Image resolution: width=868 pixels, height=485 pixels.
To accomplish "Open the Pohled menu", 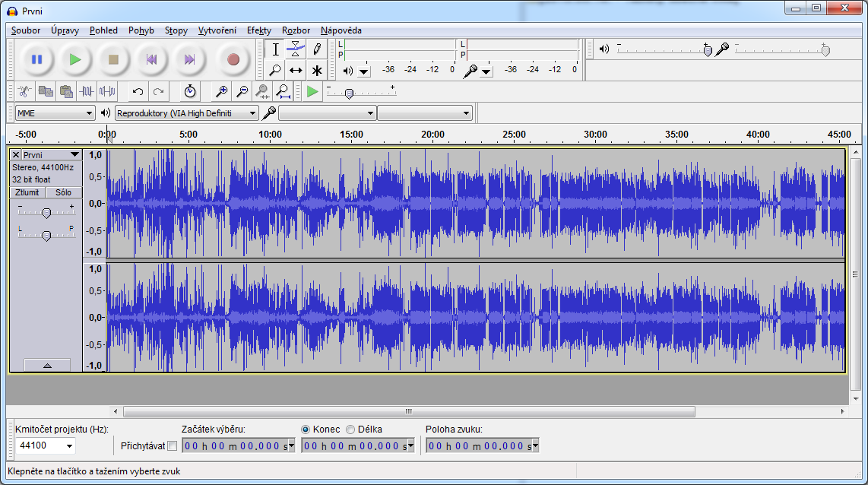I will pos(103,30).
